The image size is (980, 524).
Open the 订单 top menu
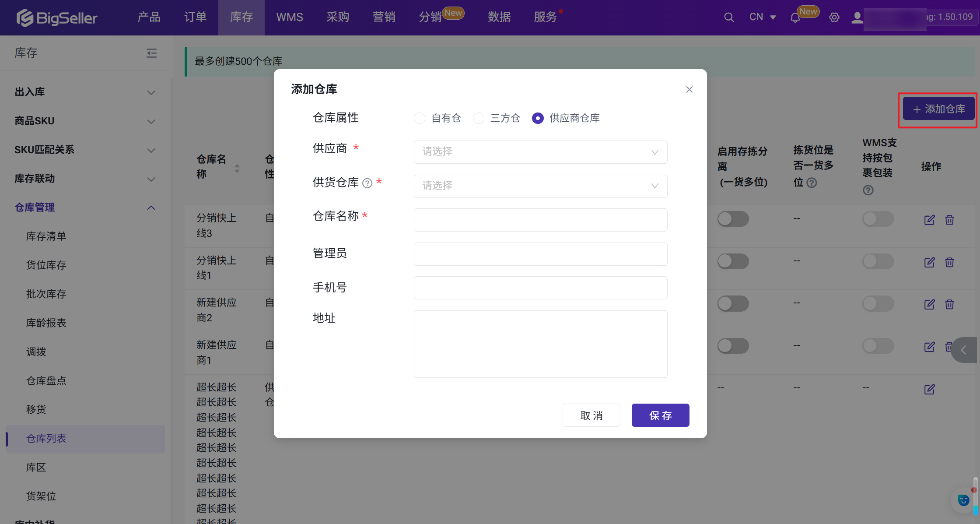tap(195, 18)
